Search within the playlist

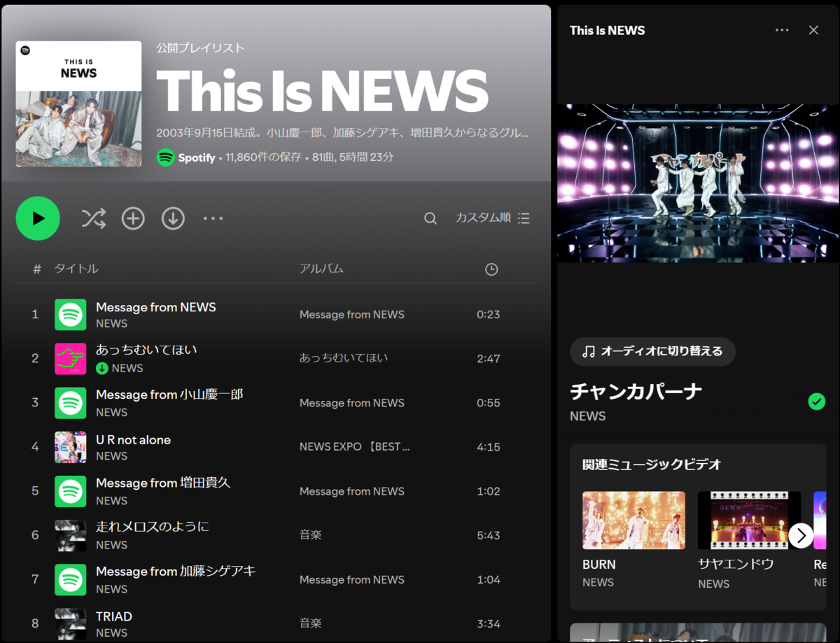point(430,218)
